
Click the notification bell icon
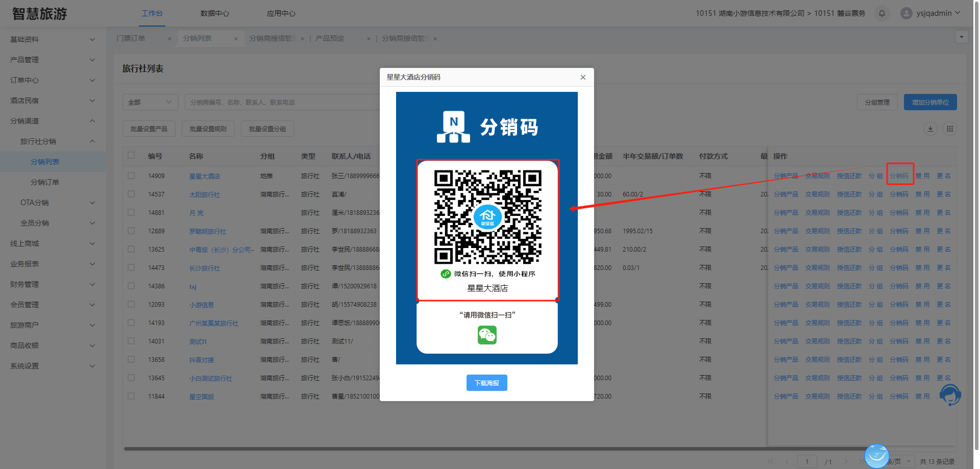[881, 13]
